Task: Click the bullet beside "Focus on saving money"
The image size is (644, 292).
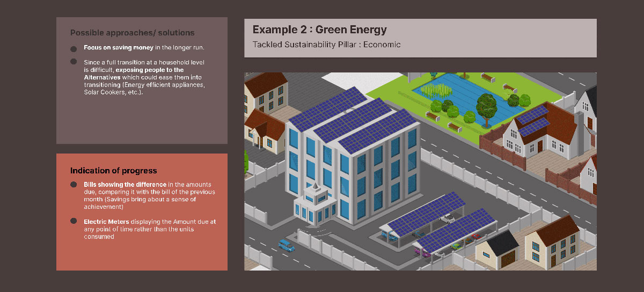Action: [74, 48]
